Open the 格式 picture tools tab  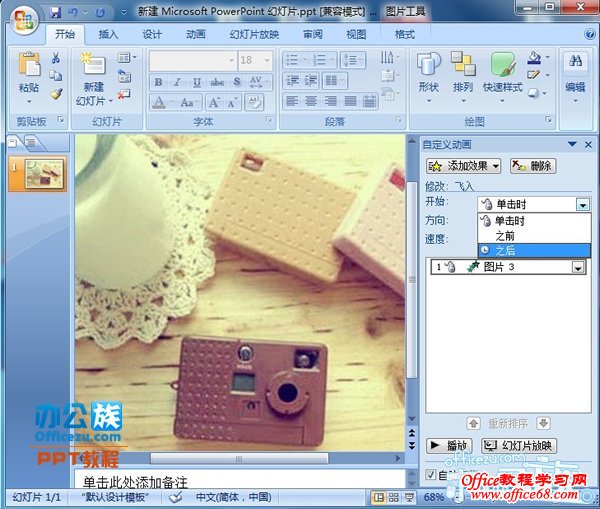[x=405, y=35]
